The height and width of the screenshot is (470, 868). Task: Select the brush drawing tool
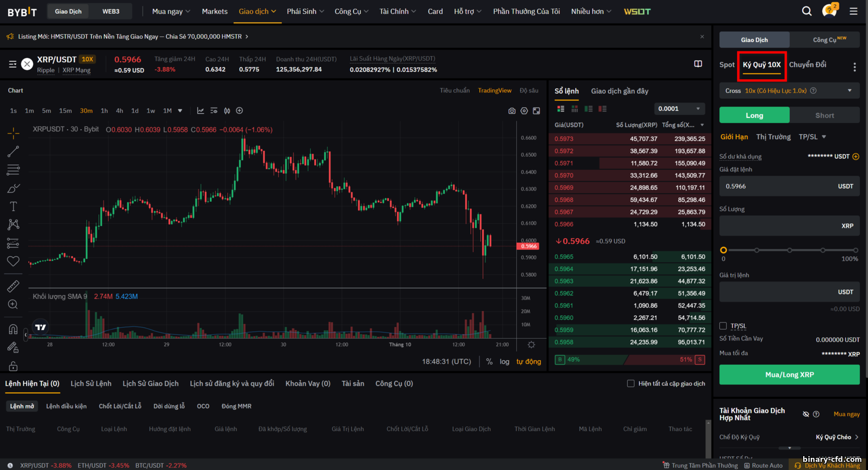pos(13,188)
